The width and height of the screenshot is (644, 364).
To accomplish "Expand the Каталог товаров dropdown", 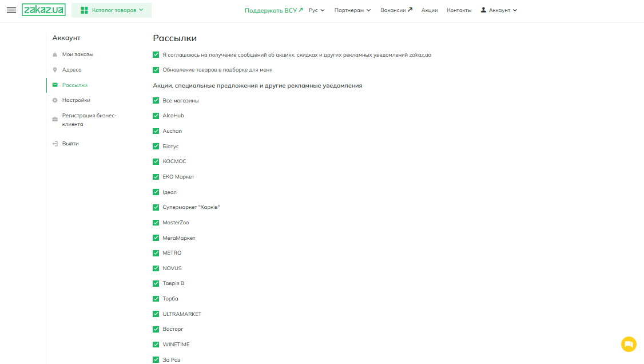I will pos(112,10).
